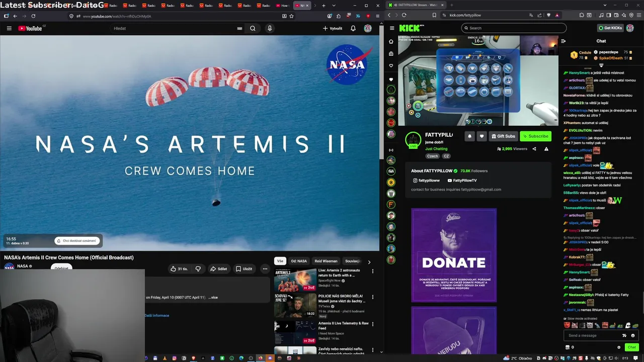Click the YouTube search magnifier button
This screenshot has width=644, height=362.
[253, 28]
